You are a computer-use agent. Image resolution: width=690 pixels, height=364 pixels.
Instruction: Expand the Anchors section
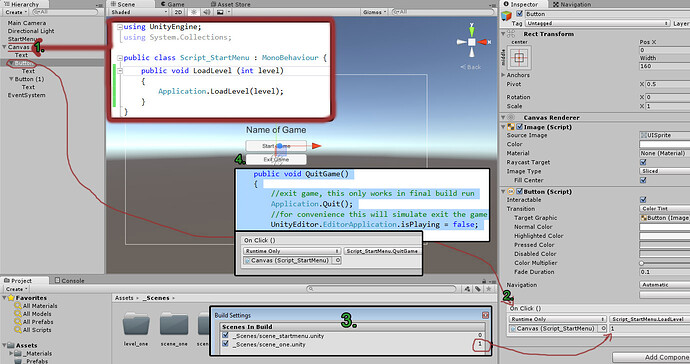coord(503,75)
